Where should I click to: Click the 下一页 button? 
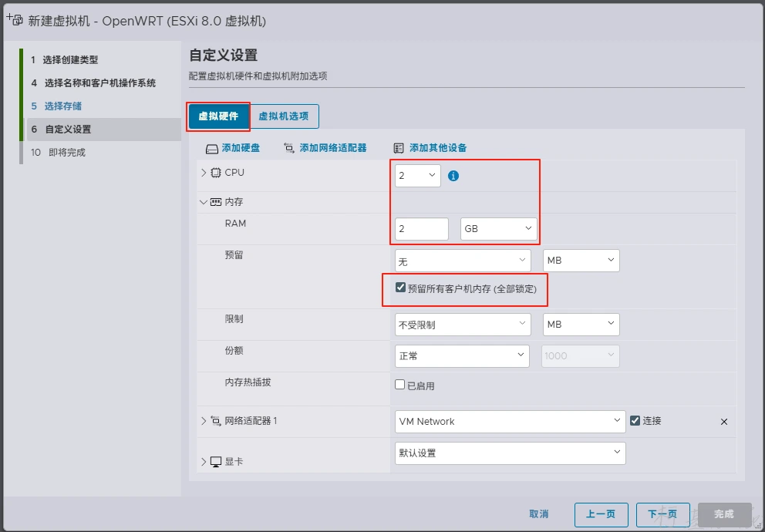click(x=663, y=514)
